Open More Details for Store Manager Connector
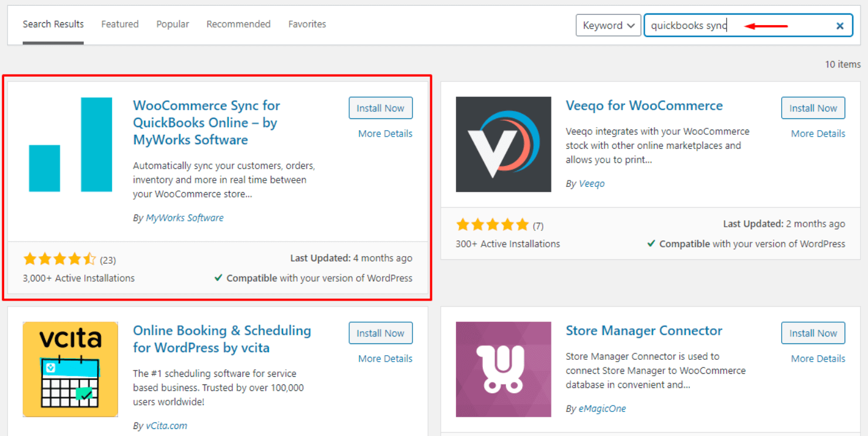The width and height of the screenshot is (868, 436). click(x=818, y=359)
